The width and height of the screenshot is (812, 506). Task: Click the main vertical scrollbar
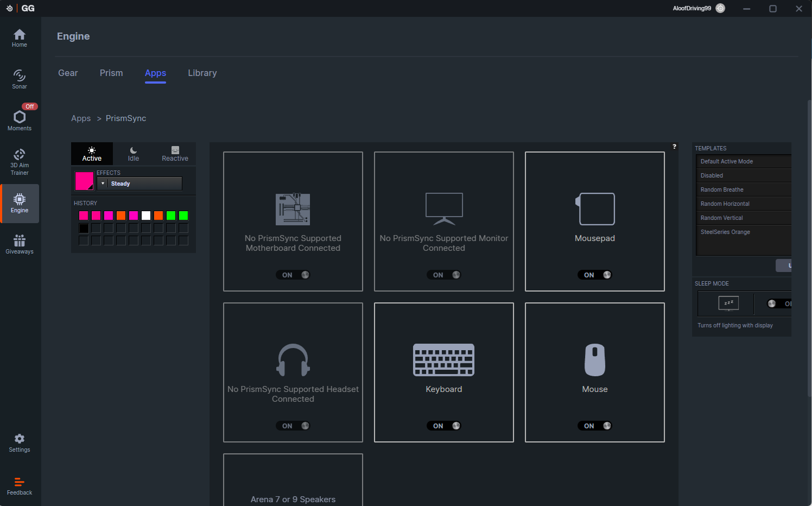[x=809, y=248]
